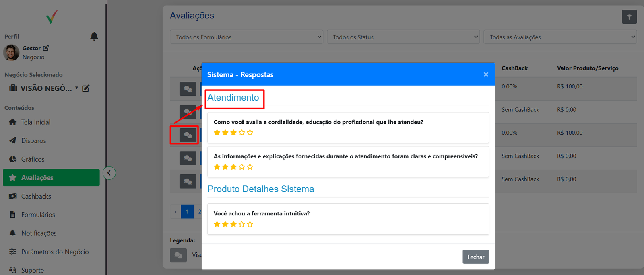
Task: Select Cashbacks from sidebar menu
Action: (36, 197)
